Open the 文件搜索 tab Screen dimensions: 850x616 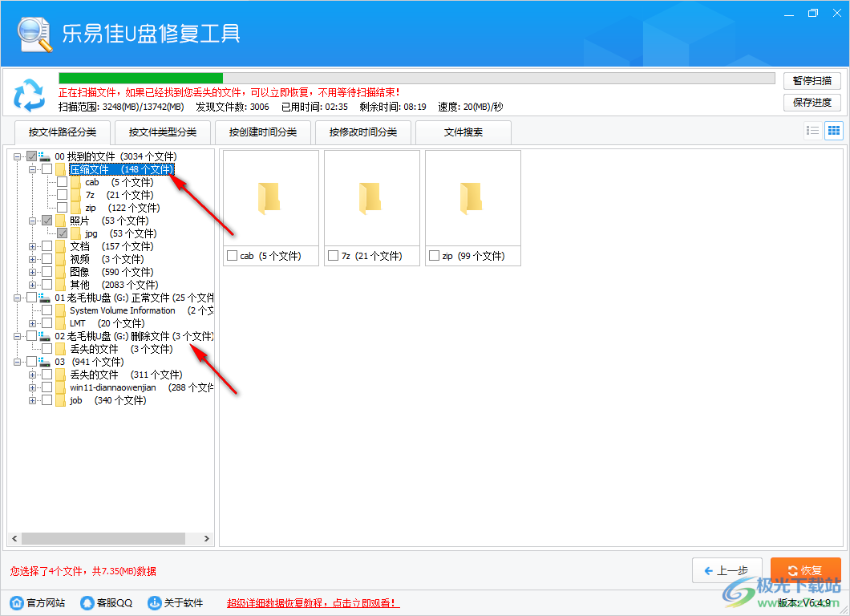click(x=463, y=132)
